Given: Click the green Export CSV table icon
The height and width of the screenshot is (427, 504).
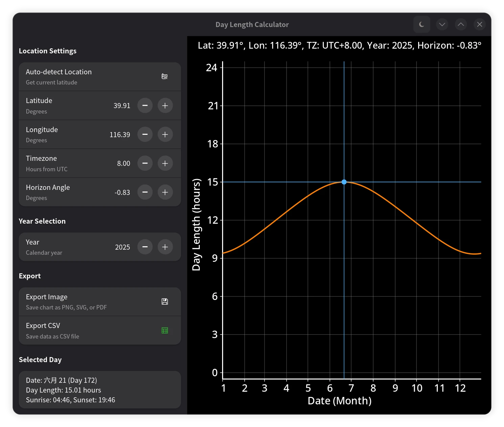Looking at the screenshot, I should click(165, 330).
